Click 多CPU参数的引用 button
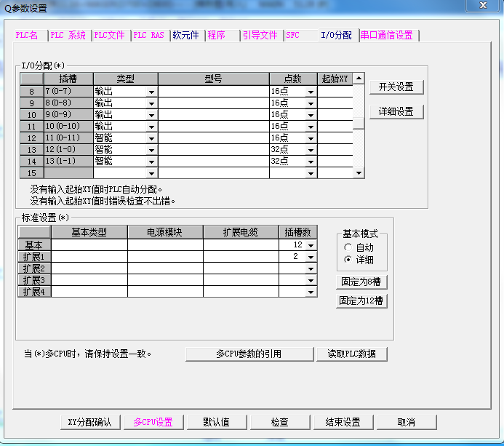This screenshot has width=504, height=446. [248, 354]
